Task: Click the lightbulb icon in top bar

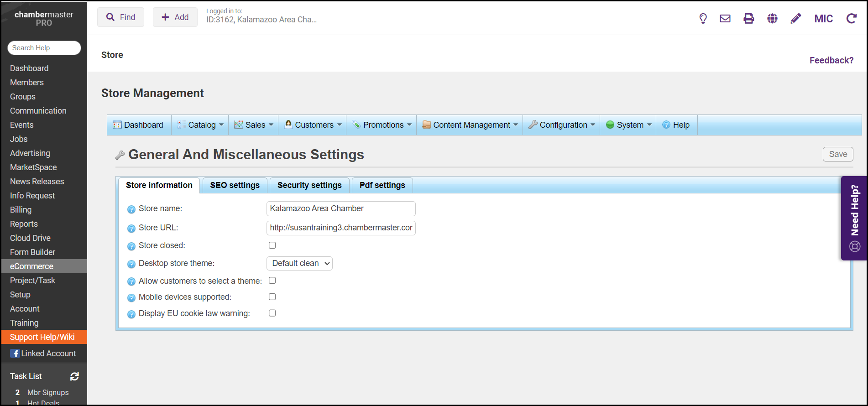Action: pyautogui.click(x=703, y=19)
